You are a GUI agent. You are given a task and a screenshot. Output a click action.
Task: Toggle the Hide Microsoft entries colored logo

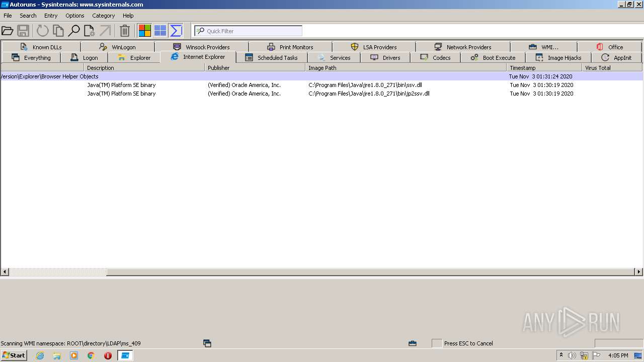145,31
